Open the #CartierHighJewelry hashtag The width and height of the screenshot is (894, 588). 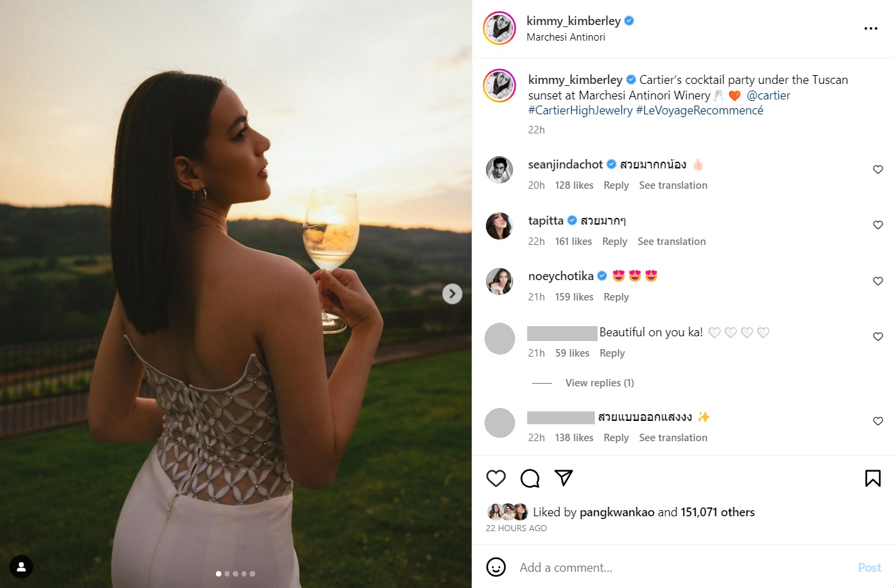tap(580, 110)
